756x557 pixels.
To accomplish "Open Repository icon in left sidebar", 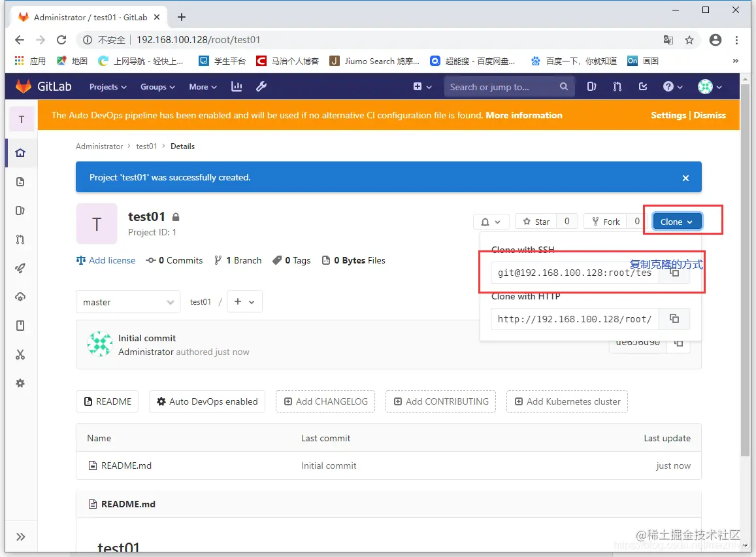I will [20, 182].
